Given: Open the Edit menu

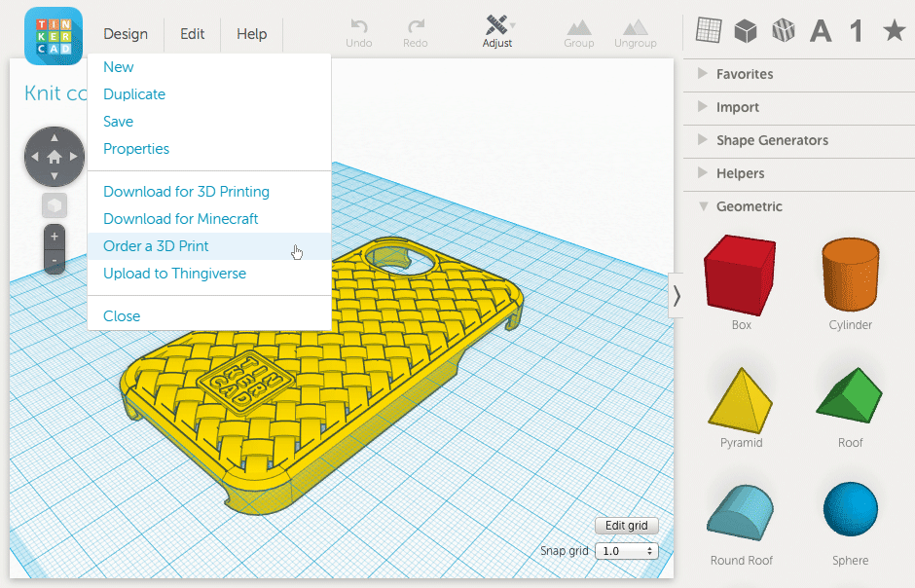Looking at the screenshot, I should pos(192,34).
